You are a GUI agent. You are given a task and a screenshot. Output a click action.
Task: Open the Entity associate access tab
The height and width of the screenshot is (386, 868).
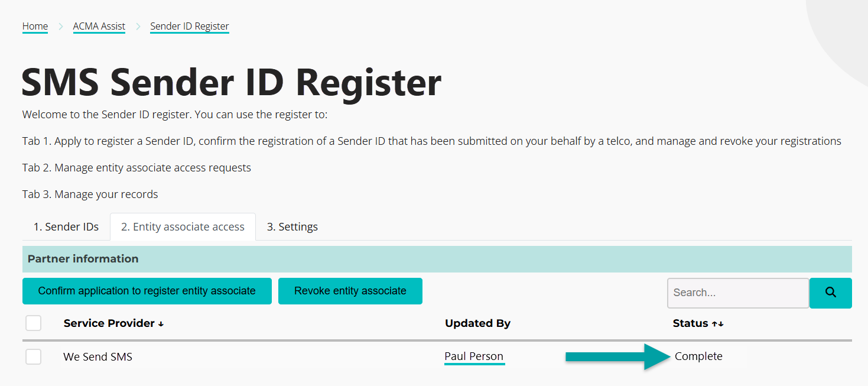coord(183,226)
